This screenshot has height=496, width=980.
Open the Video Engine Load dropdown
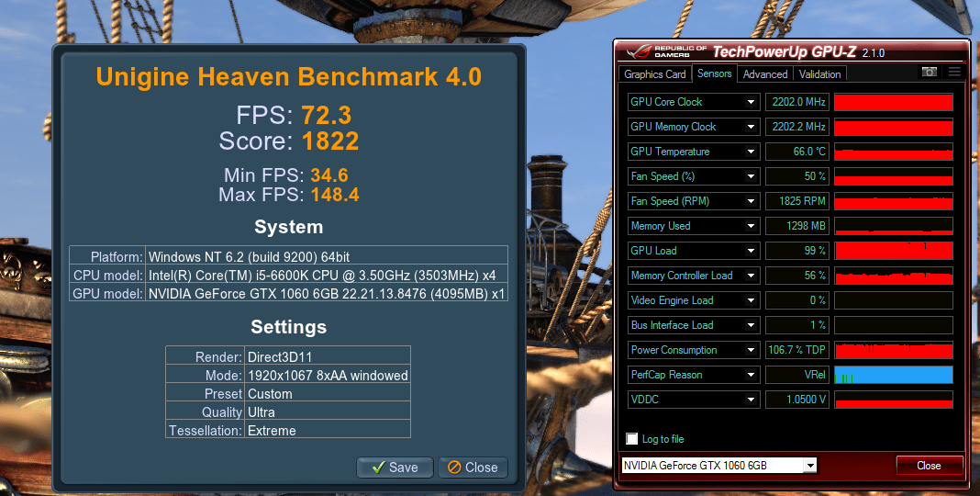pyautogui.click(x=752, y=300)
